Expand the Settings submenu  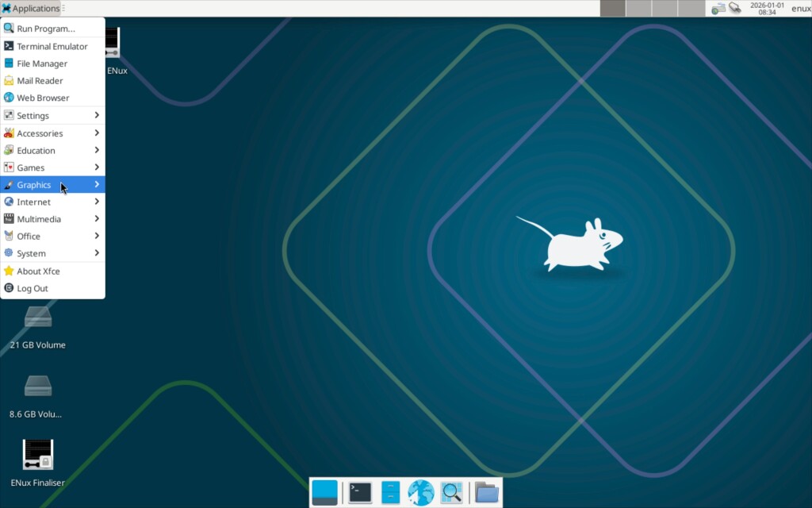[53, 116]
